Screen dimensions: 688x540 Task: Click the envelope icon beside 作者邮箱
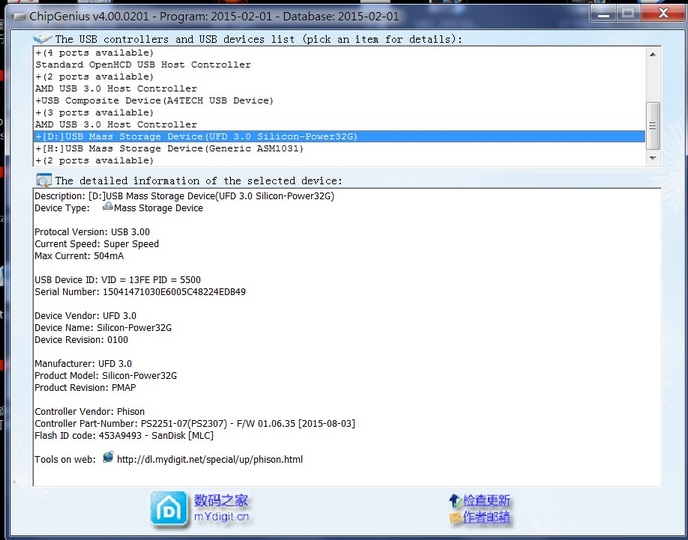pos(455,518)
